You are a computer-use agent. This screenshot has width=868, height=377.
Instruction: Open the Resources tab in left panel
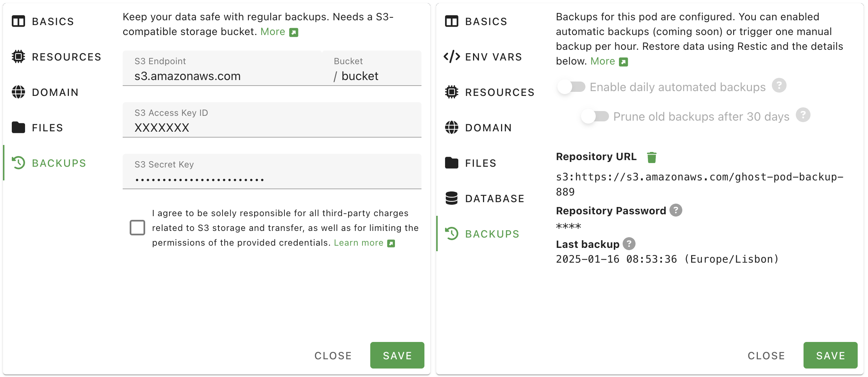click(66, 57)
